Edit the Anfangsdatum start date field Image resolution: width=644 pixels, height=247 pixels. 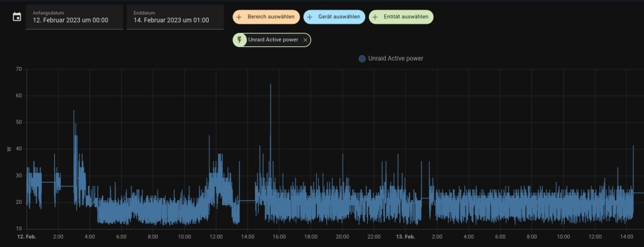[74, 17]
